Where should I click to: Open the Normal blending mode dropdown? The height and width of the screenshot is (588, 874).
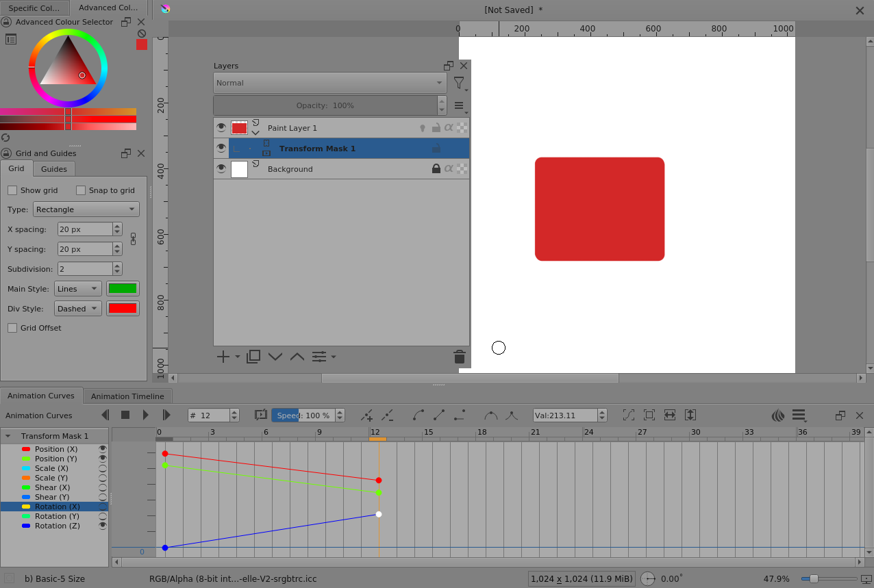pyautogui.click(x=329, y=83)
